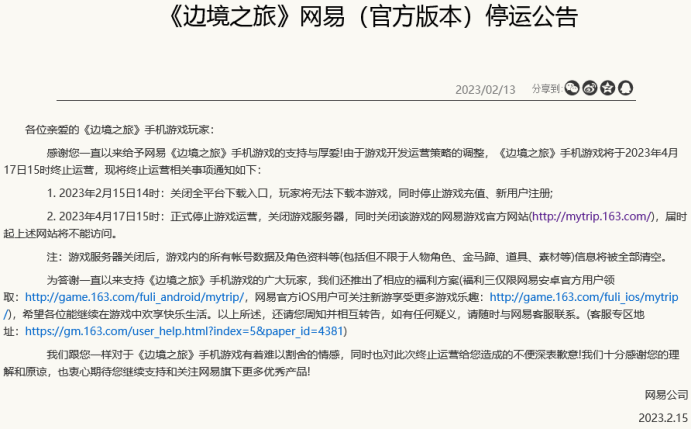The width and height of the screenshot is (692, 429).
Task: Open the mytrip.163.com official website link
Action: point(592,216)
